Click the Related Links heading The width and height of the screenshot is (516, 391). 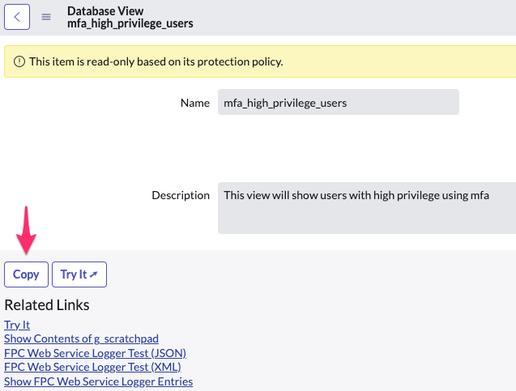tap(47, 305)
